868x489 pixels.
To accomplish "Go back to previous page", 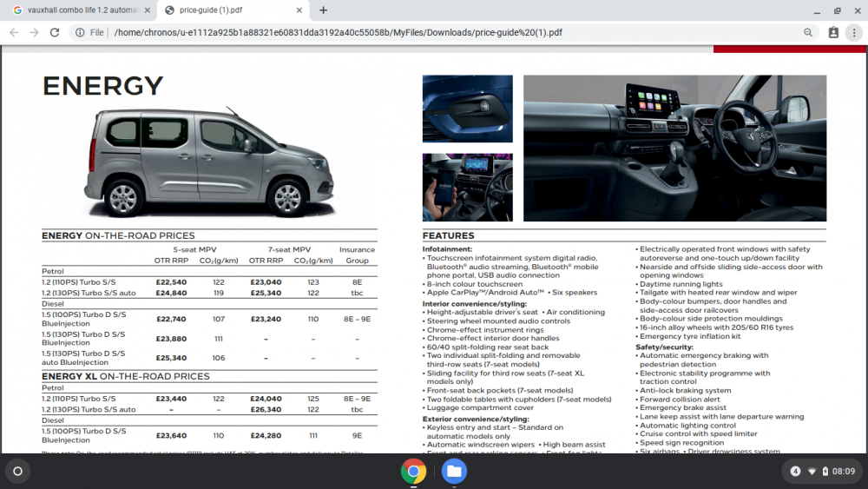I will 14,33.
